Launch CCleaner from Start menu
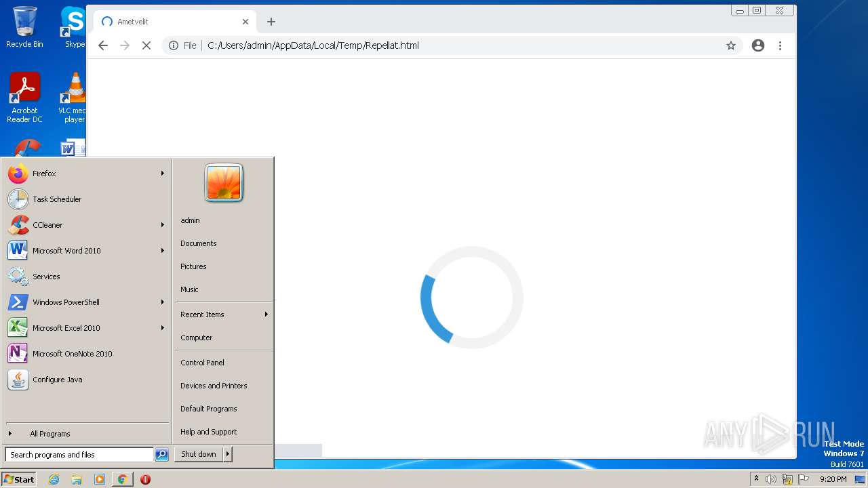The width and height of the screenshot is (868, 488). [86, 225]
